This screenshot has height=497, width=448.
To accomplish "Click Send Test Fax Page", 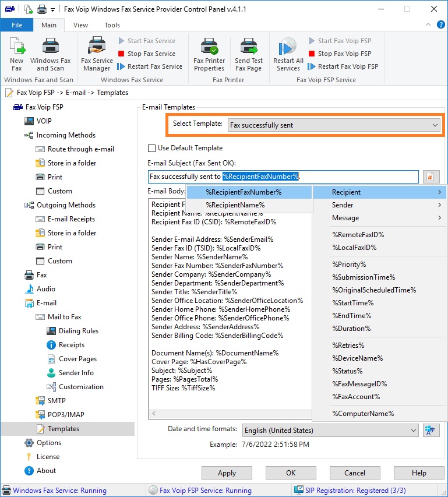I will pyautogui.click(x=249, y=54).
